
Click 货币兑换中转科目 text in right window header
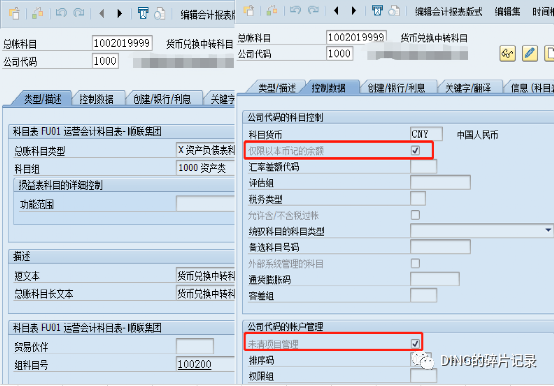point(434,37)
